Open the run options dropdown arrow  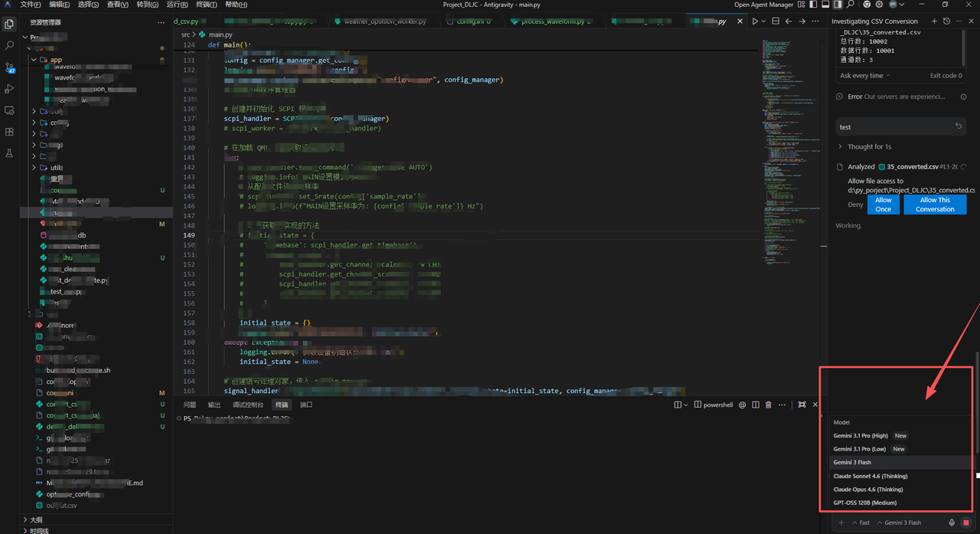tap(765, 21)
